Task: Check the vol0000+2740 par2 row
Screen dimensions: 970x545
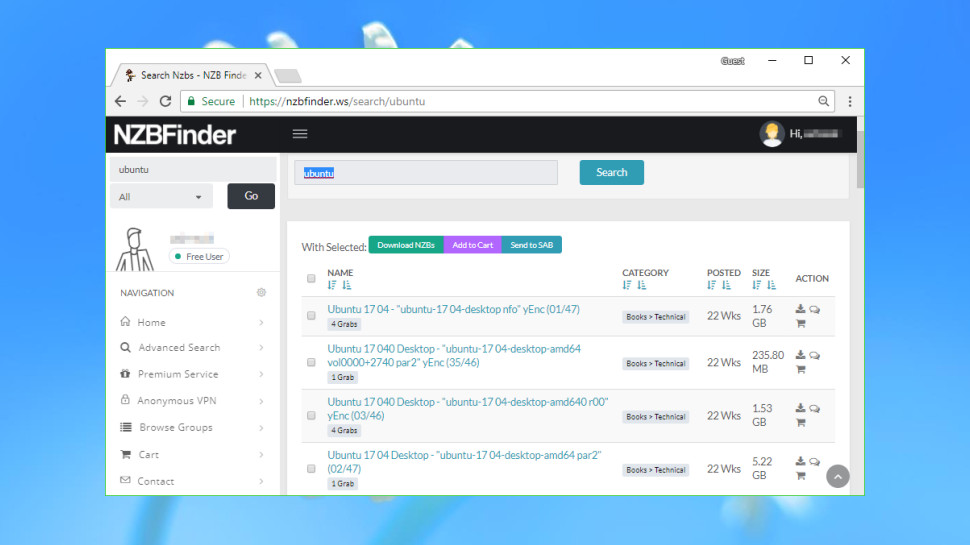Action: [311, 363]
